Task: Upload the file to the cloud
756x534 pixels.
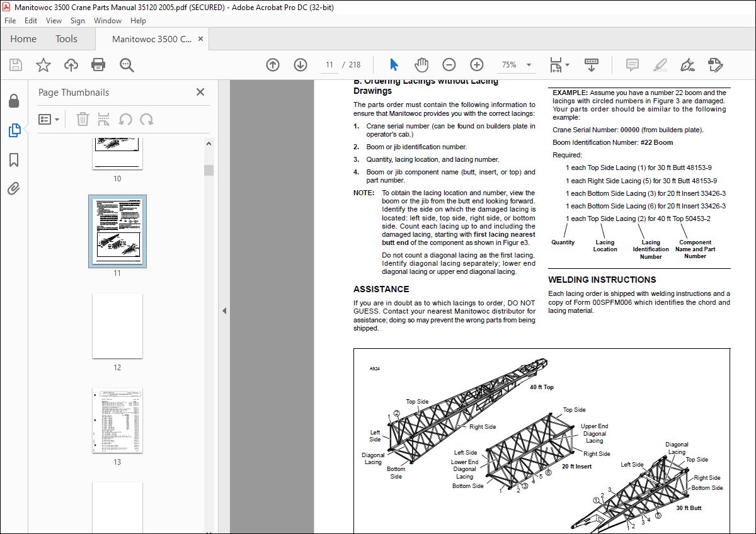Action: [71, 65]
